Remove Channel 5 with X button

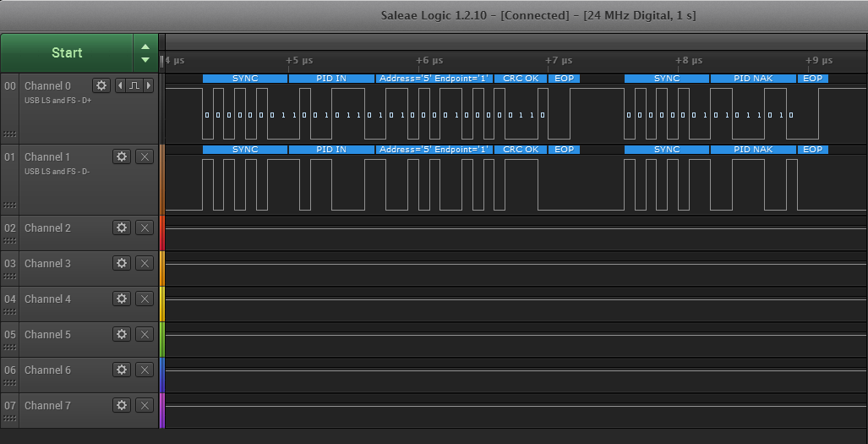point(145,334)
